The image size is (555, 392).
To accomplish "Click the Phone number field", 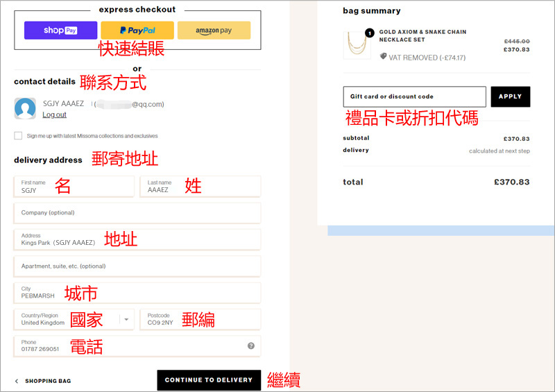I will coord(128,346).
